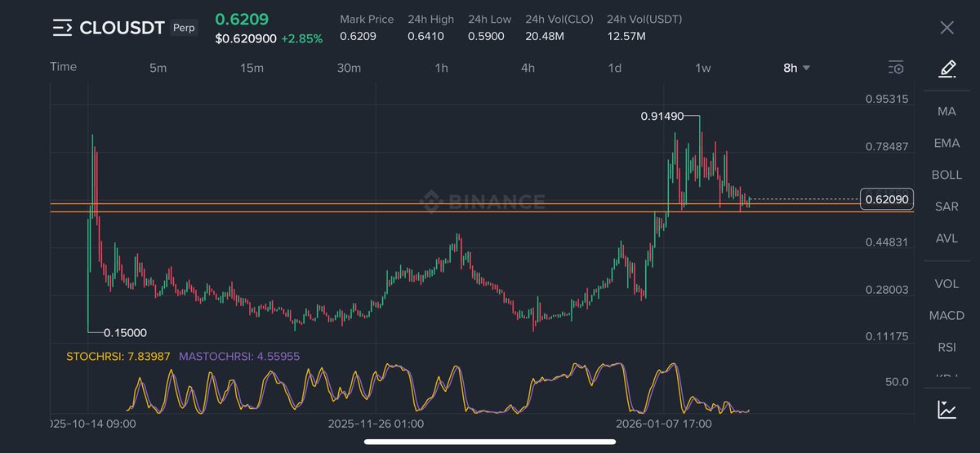The height and width of the screenshot is (453, 980).
Task: Tap the 0.95315 price axis label
Action: pyautogui.click(x=887, y=99)
